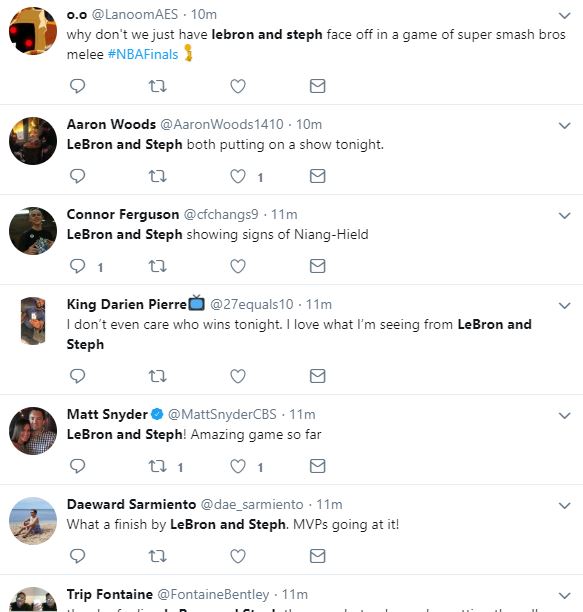Screen dimensions: 583x612
Task: Message Daeward Sarmiento's tweet with envelope icon
Action: [x=317, y=556]
